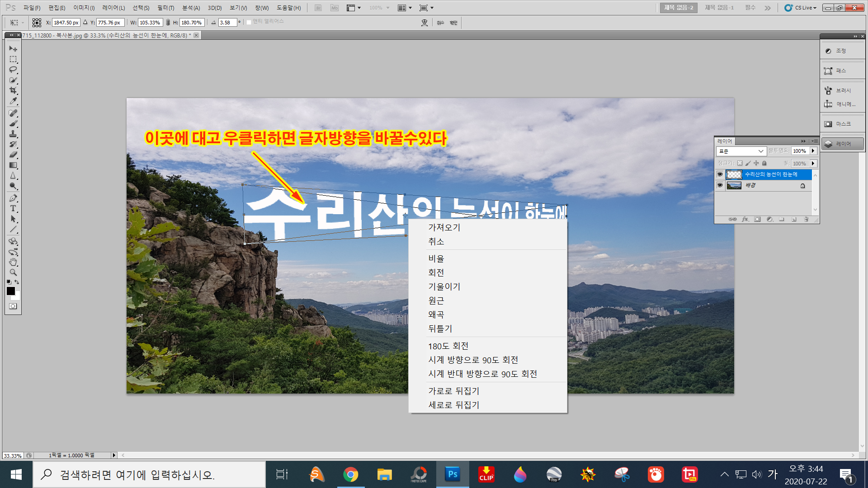
Task: Click the rotation angle input field
Action: tap(227, 23)
